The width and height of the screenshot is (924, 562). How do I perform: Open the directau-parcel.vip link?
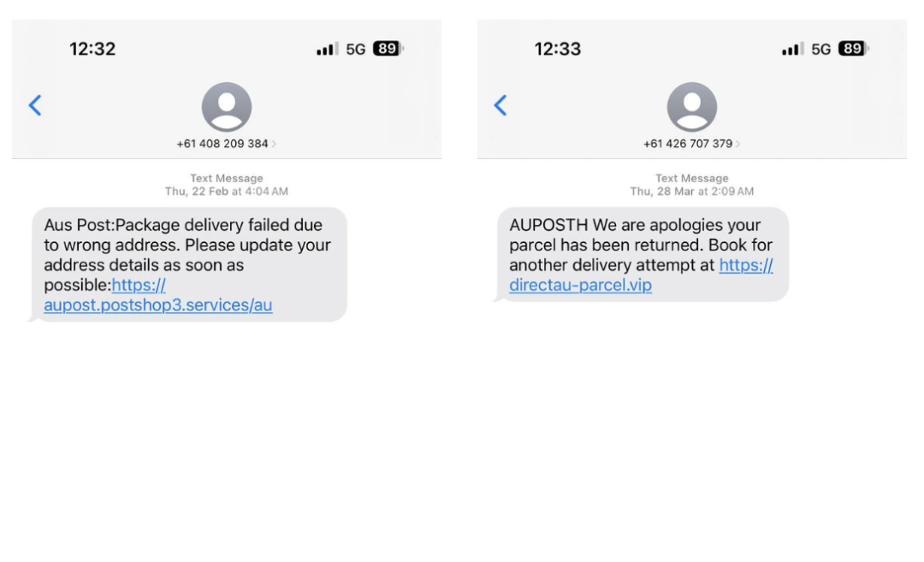[x=641, y=275]
